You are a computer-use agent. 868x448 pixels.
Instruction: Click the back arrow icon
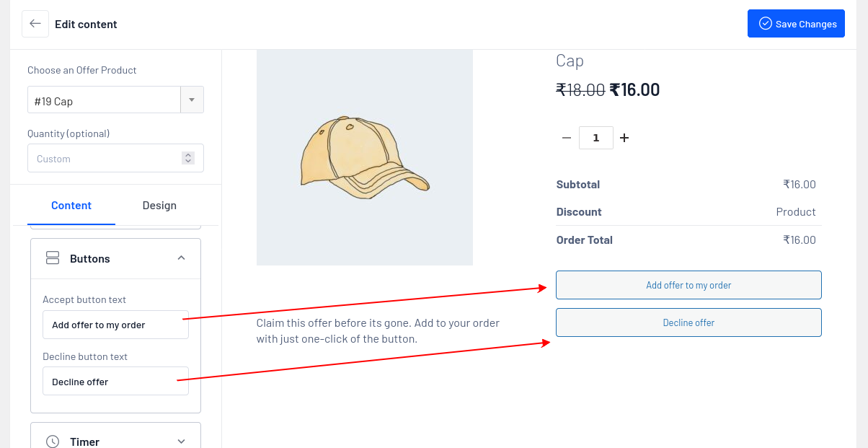(x=35, y=24)
